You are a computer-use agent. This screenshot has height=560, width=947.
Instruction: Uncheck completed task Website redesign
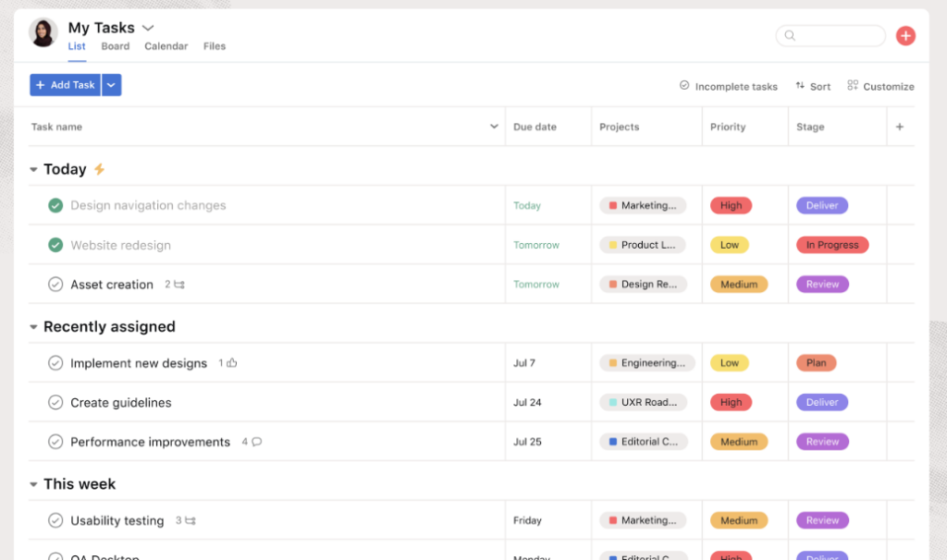[x=55, y=245]
